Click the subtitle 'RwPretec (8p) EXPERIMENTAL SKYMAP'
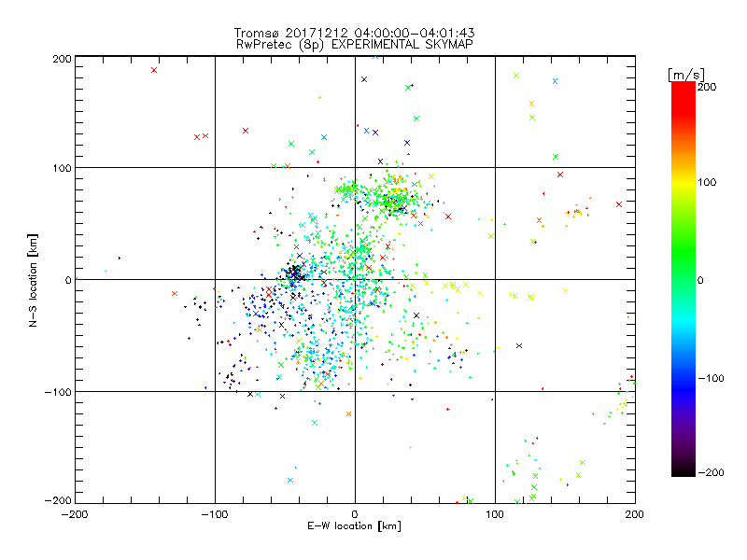This screenshot has height=560, width=747. tap(355, 45)
